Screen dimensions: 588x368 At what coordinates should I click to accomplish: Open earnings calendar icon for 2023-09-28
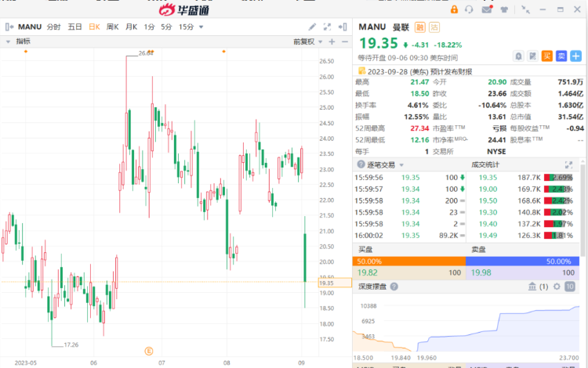362,70
